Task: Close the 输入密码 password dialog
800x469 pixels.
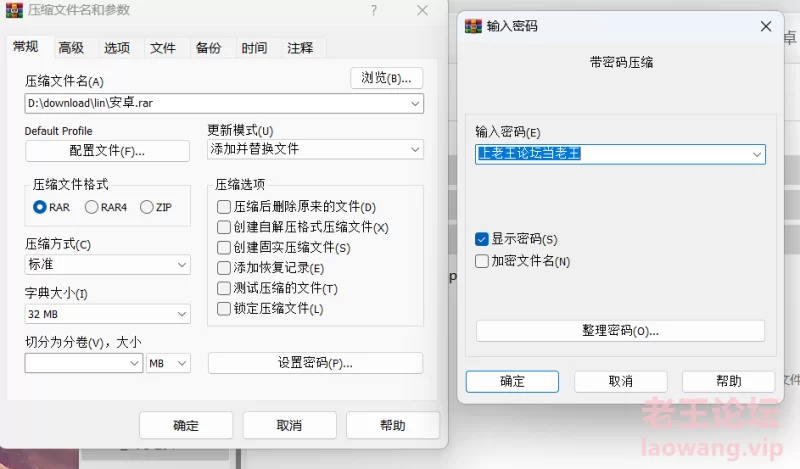Action: click(766, 27)
